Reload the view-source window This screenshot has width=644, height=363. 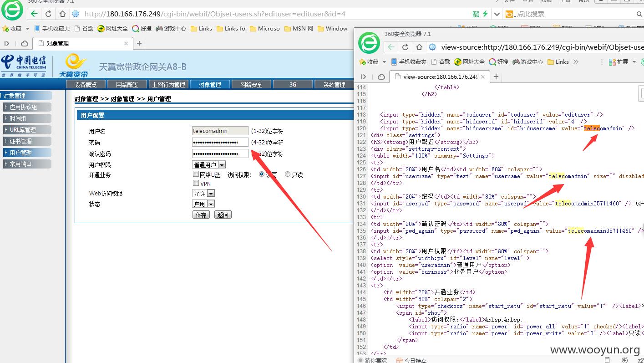point(405,47)
